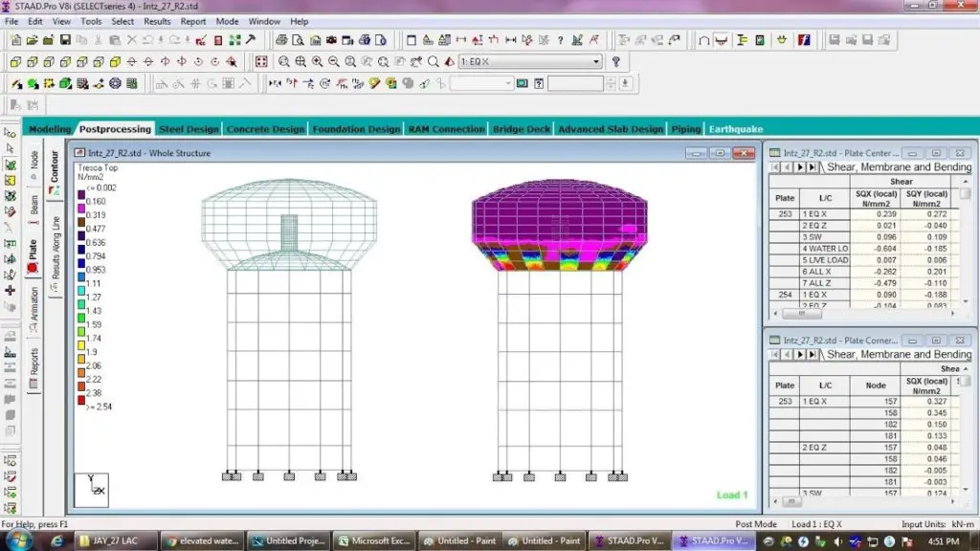Select the Front view cube icon

click(x=15, y=62)
